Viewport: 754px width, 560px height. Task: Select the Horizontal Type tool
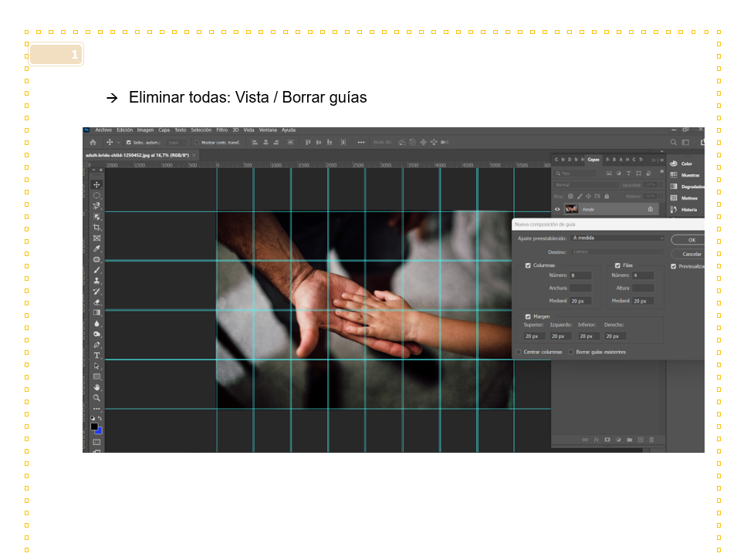tap(96, 356)
